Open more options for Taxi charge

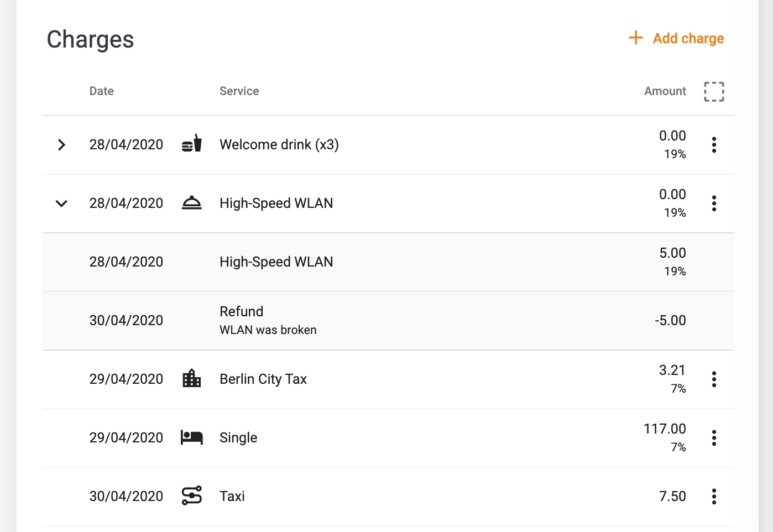(x=714, y=497)
